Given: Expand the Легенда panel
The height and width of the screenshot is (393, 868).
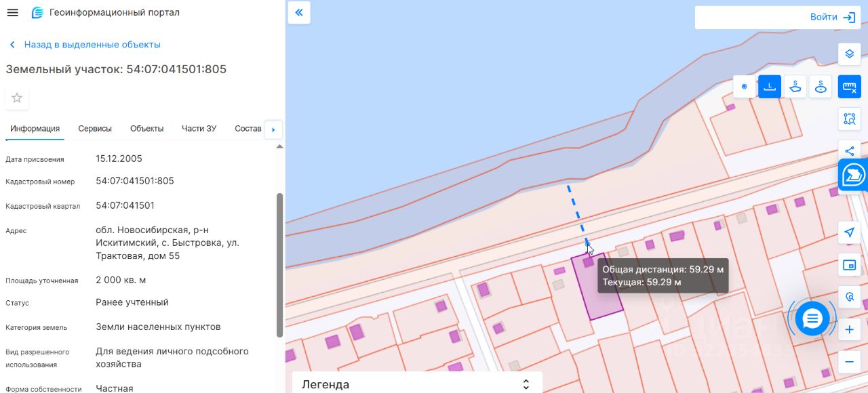Looking at the screenshot, I should coord(526,384).
